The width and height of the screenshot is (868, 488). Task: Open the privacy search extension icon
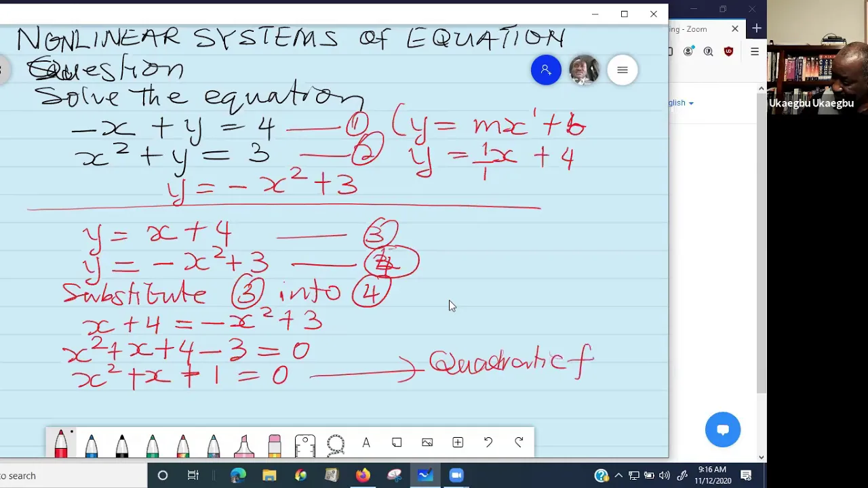(x=709, y=52)
